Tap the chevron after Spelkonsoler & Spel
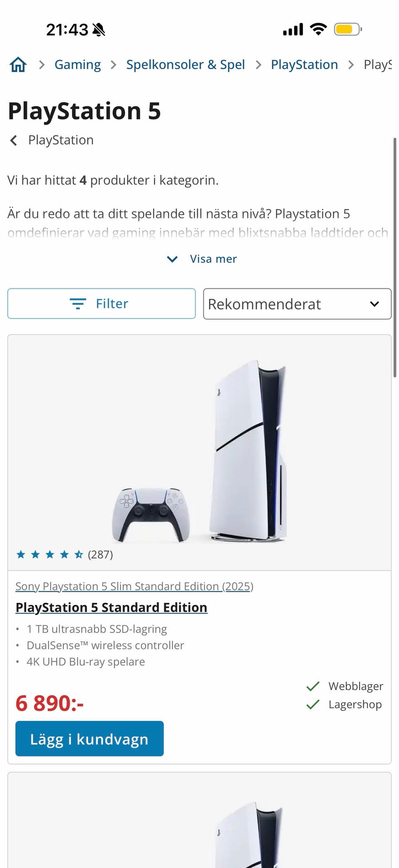The height and width of the screenshot is (868, 399). [259, 64]
